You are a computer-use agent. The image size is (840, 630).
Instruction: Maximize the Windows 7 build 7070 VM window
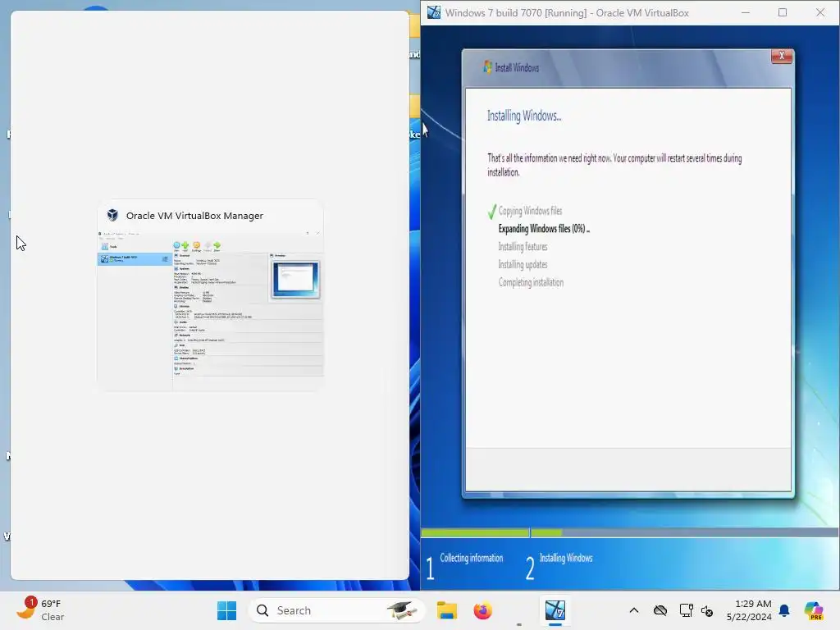tap(783, 12)
